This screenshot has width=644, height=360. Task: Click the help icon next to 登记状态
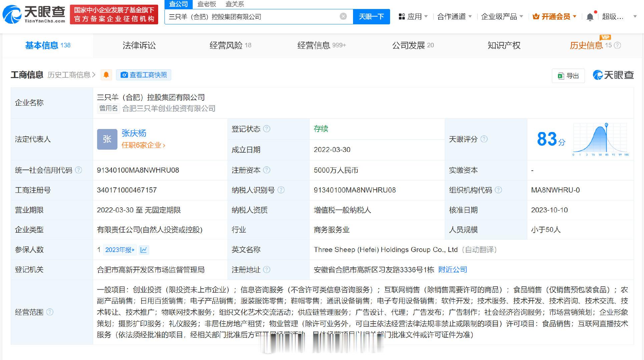267,129
